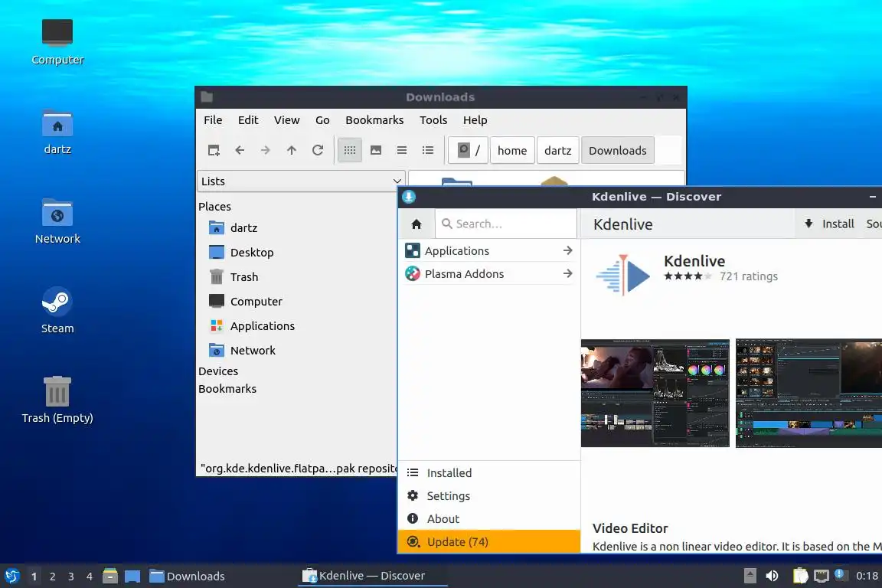This screenshot has height=588, width=882.
Task: Reload the Downloads folder
Action: pyautogui.click(x=318, y=150)
